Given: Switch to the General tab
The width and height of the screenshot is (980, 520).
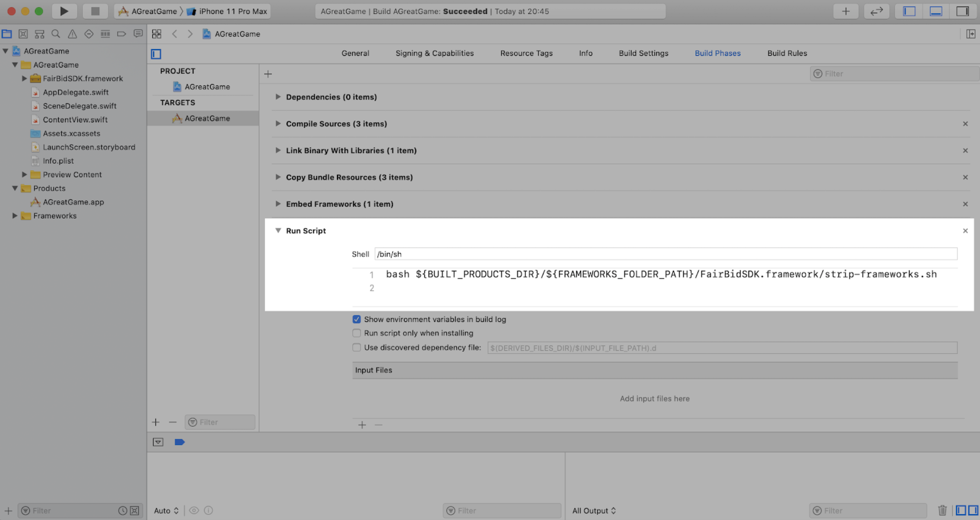Looking at the screenshot, I should (x=355, y=53).
